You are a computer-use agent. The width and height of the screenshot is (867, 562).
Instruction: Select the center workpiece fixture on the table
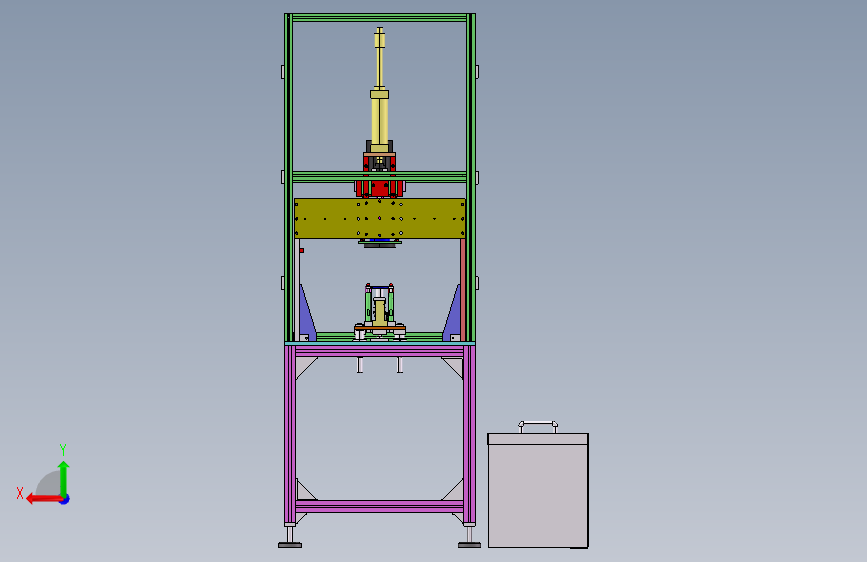(379, 313)
